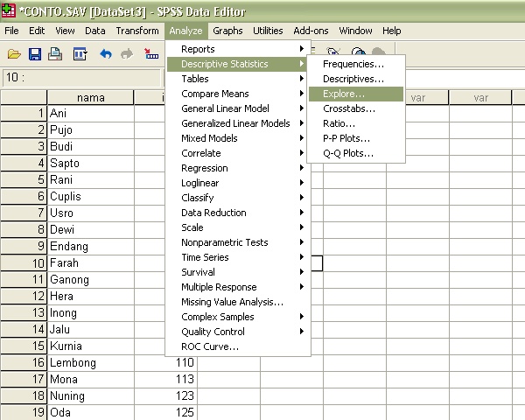Choose Ratio... from the submenu
The height and width of the screenshot is (420, 525).
(356, 123)
